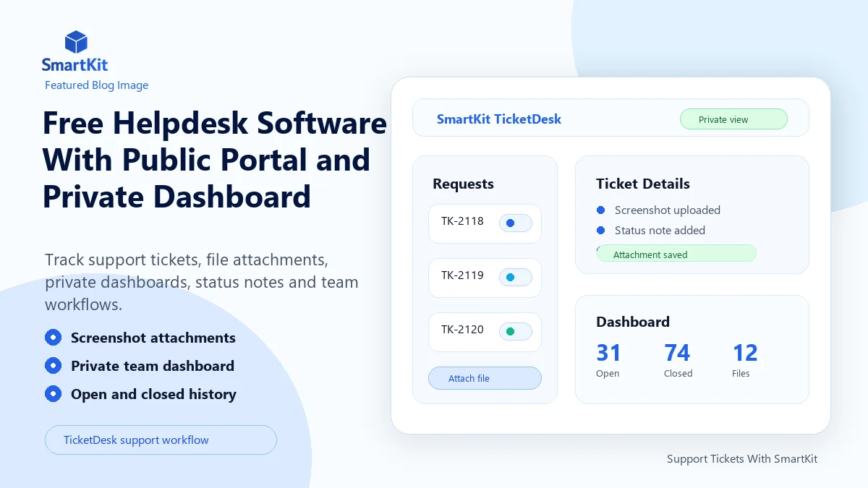The height and width of the screenshot is (488, 868).
Task: Select the TK-2118 ticket label
Action: (x=462, y=221)
